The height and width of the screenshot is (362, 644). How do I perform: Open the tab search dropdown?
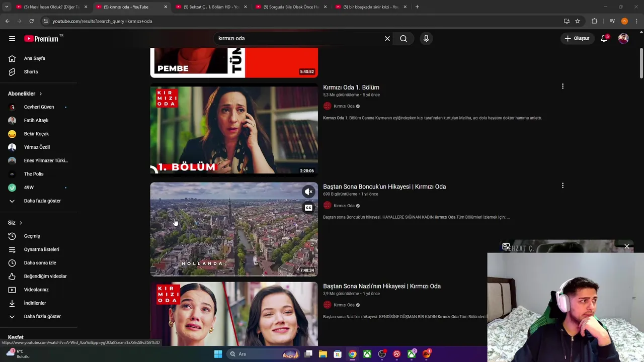click(7, 7)
